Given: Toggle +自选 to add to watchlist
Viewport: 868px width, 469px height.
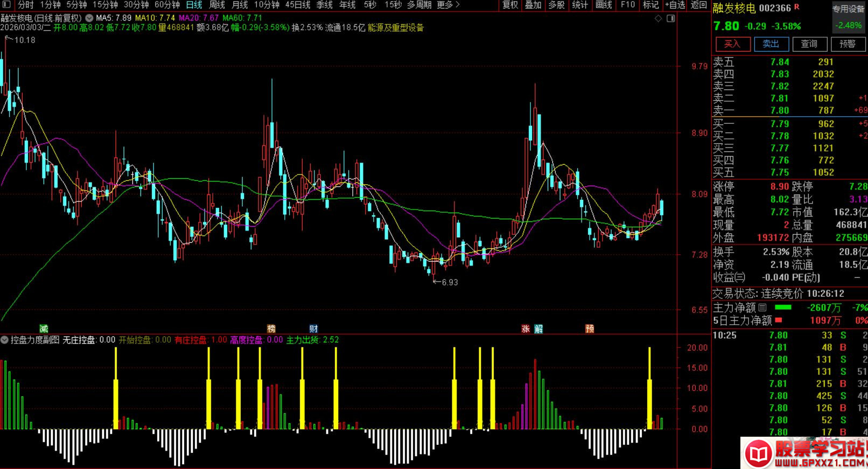Looking at the screenshot, I should [x=675, y=5].
